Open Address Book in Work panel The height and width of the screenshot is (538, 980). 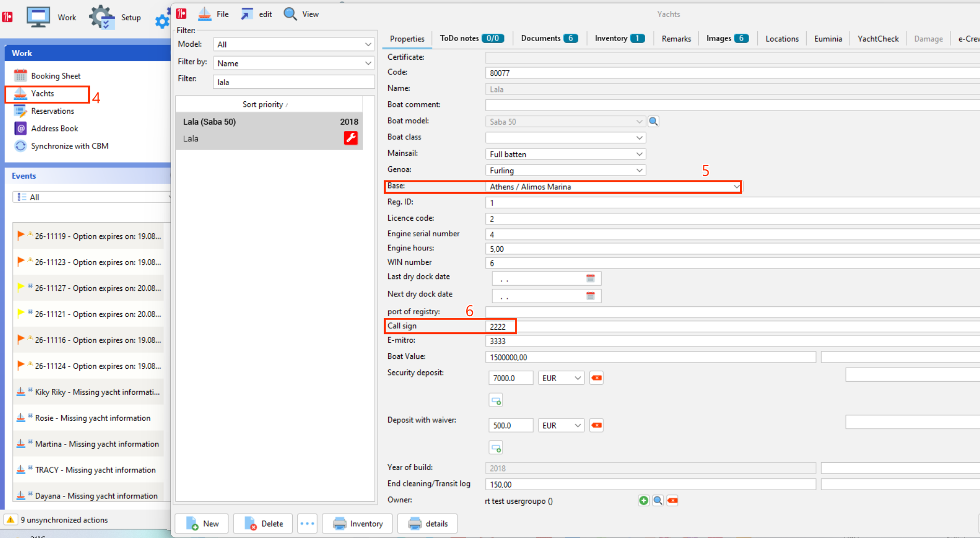pyautogui.click(x=55, y=128)
